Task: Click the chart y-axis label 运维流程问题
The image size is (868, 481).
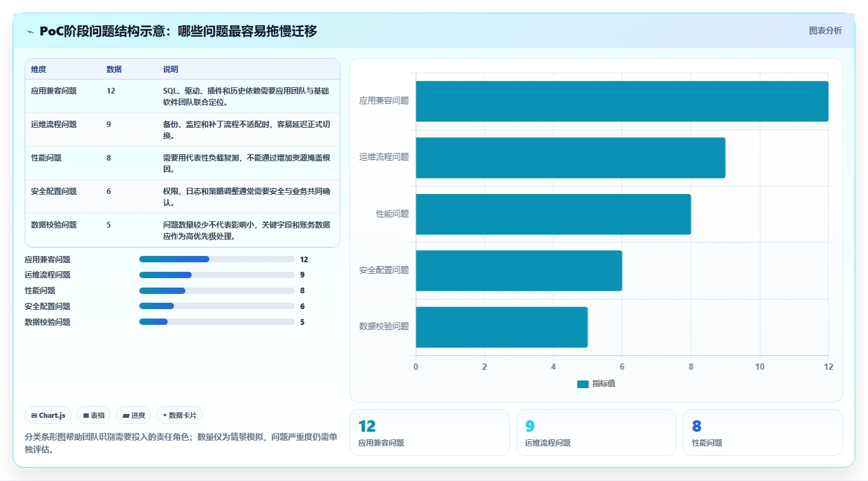Action: click(384, 157)
